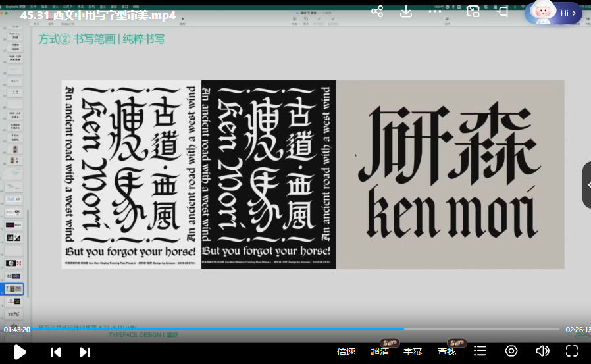Open the 倍速 playback speed menu

click(x=346, y=351)
